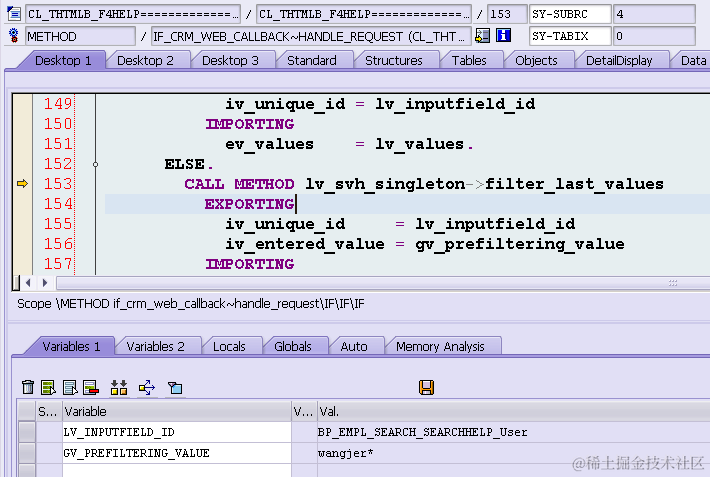Open the partially hidden Data tab

click(693, 60)
